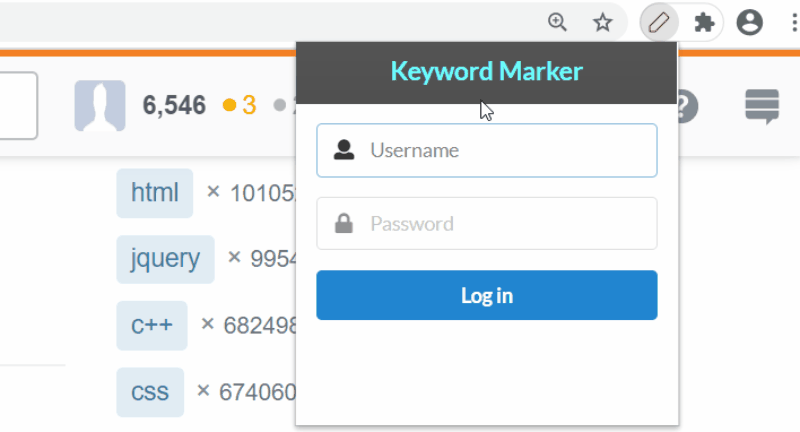Viewport: 800px width, 432px height.
Task: Click the Log in button
Action: (487, 295)
